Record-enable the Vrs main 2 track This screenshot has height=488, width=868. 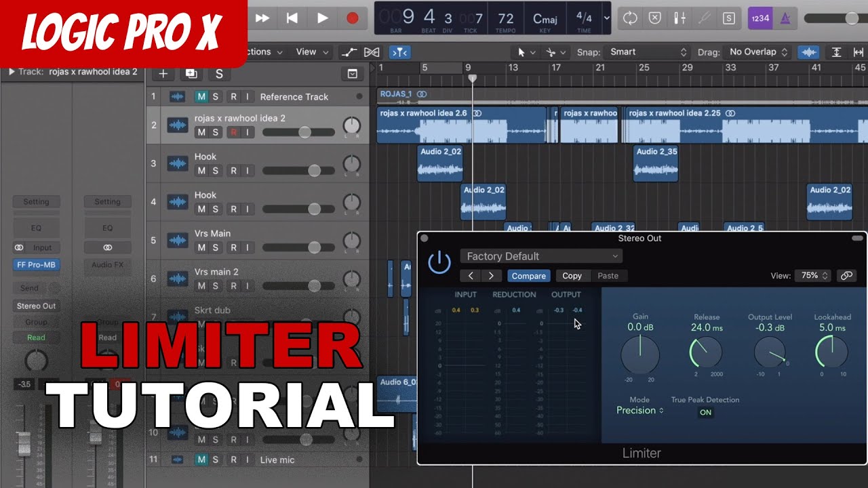pos(233,286)
